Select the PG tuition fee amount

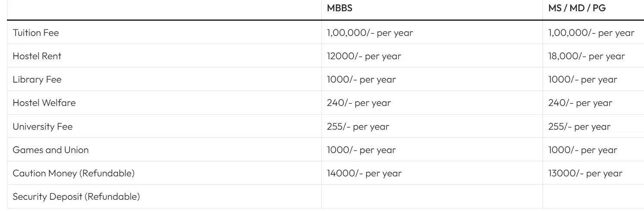[591, 33]
